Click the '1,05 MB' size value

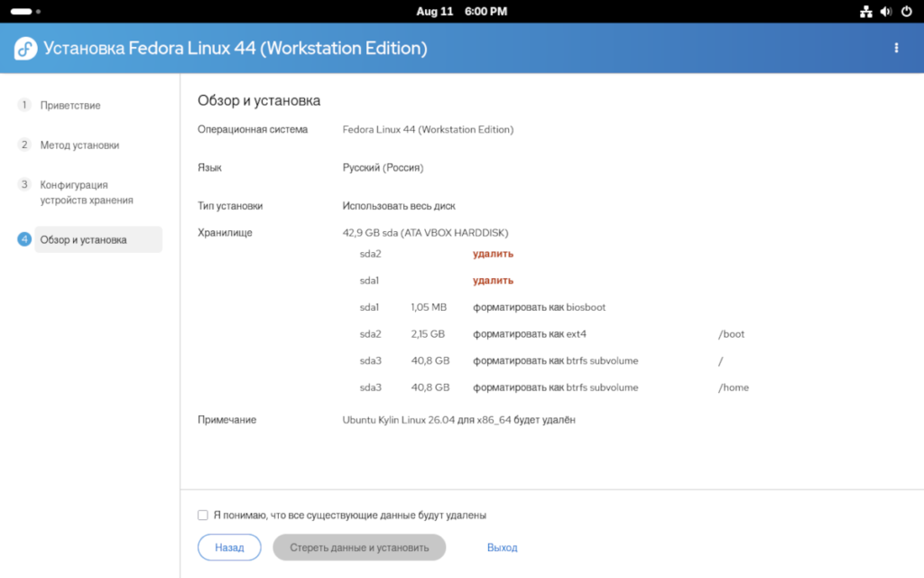429,307
